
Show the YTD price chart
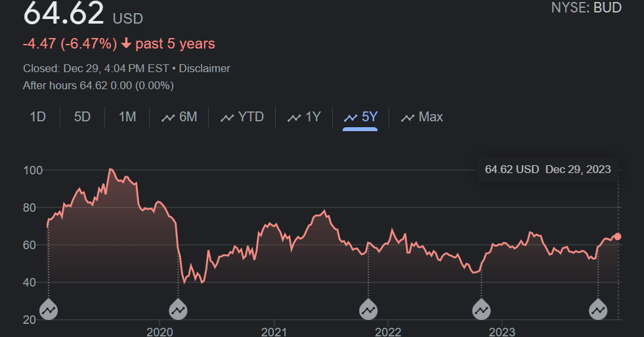tap(242, 117)
